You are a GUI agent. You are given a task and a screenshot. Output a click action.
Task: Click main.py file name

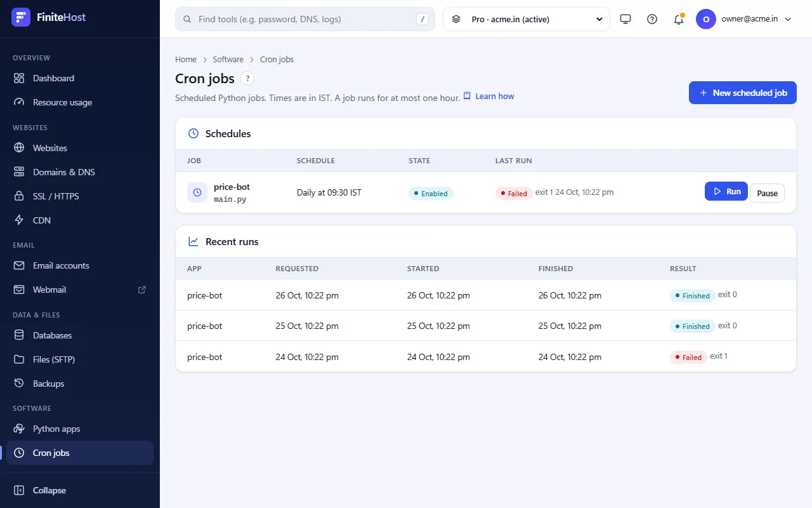(230, 199)
